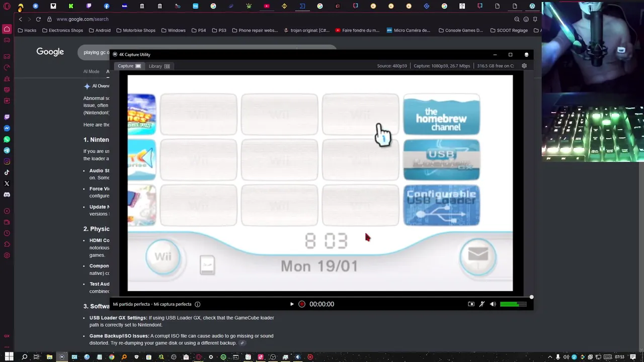Open the Opera menu logo
The width and height of the screenshot is (644, 362).
click(7, 6)
